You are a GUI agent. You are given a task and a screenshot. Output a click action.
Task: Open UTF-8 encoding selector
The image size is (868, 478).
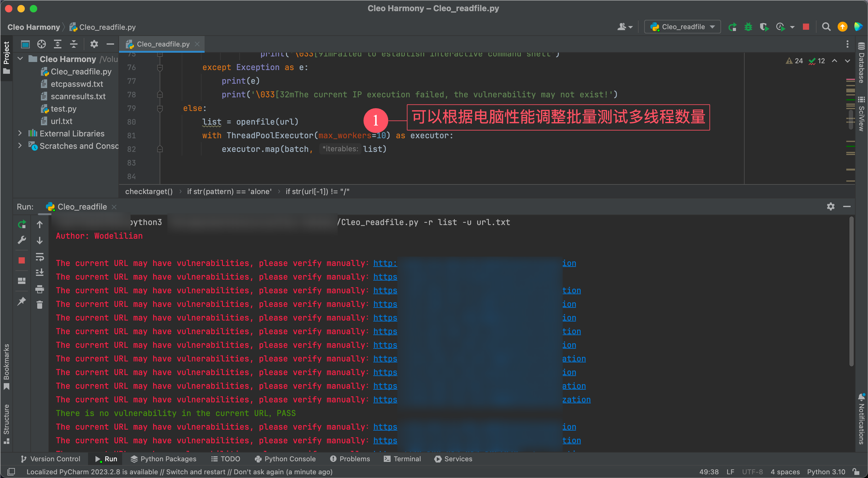(752, 471)
